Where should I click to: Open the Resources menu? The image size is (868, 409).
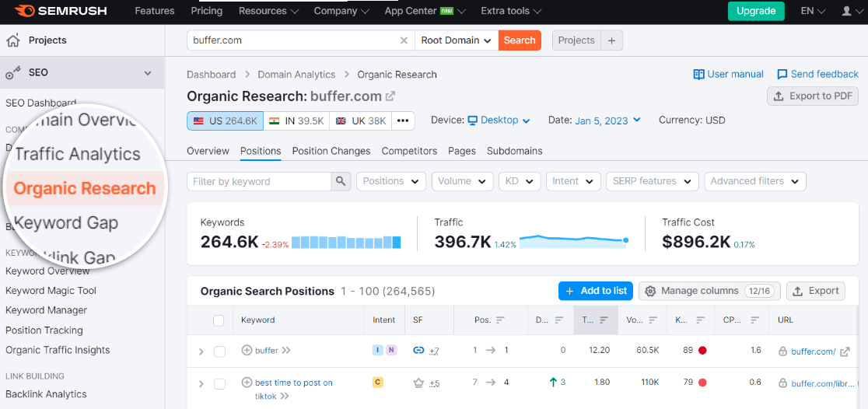268,11
